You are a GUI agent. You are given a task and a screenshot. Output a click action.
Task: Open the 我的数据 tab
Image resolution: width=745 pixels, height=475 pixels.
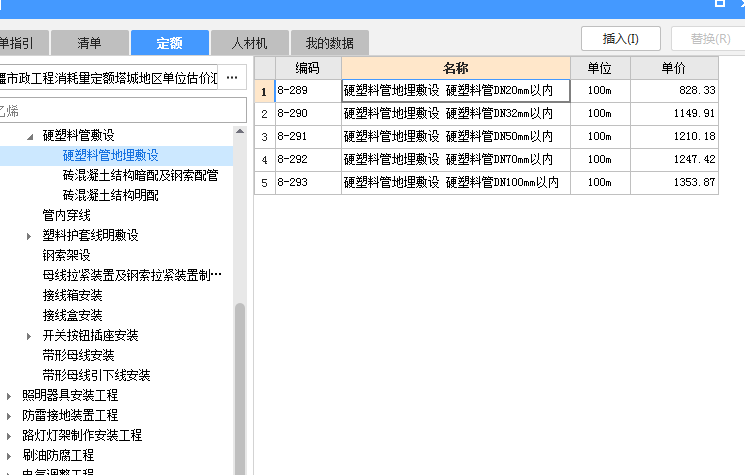(330, 43)
